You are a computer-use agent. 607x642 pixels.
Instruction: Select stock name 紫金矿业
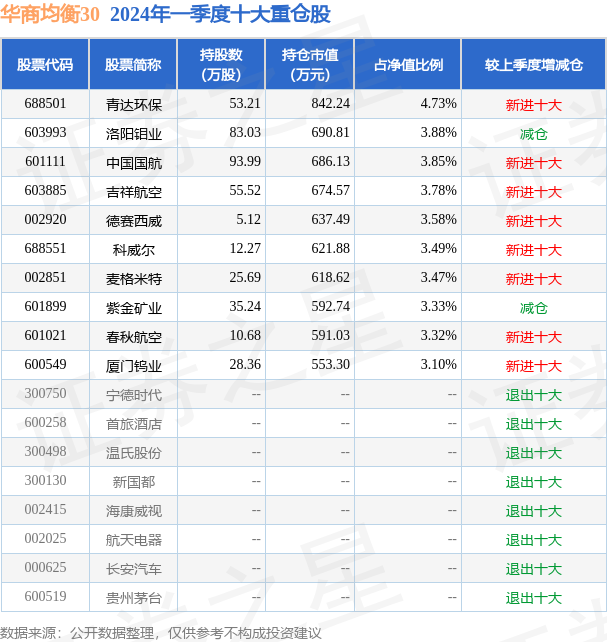134,308
